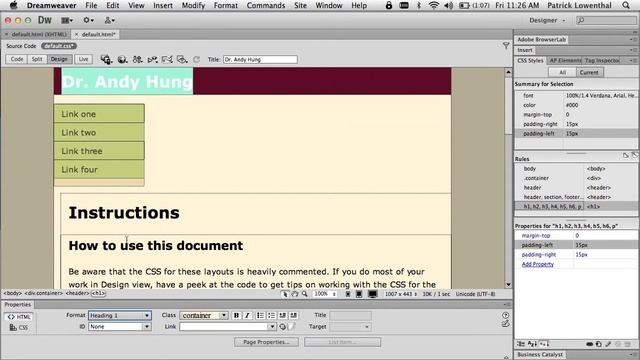
Task: Click the W3C validation icon
Action: 152,60
